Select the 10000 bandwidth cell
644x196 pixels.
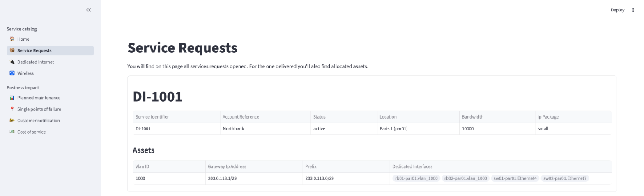pyautogui.click(x=497, y=129)
